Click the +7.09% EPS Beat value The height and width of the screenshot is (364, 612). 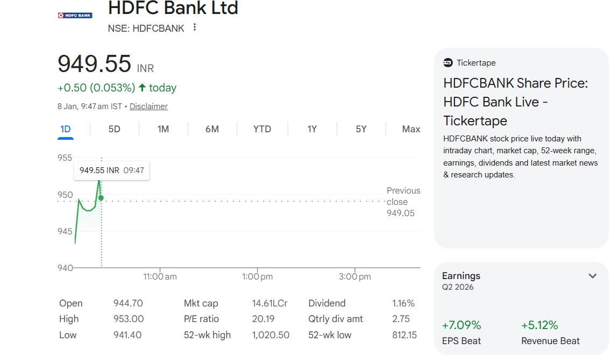tap(461, 325)
